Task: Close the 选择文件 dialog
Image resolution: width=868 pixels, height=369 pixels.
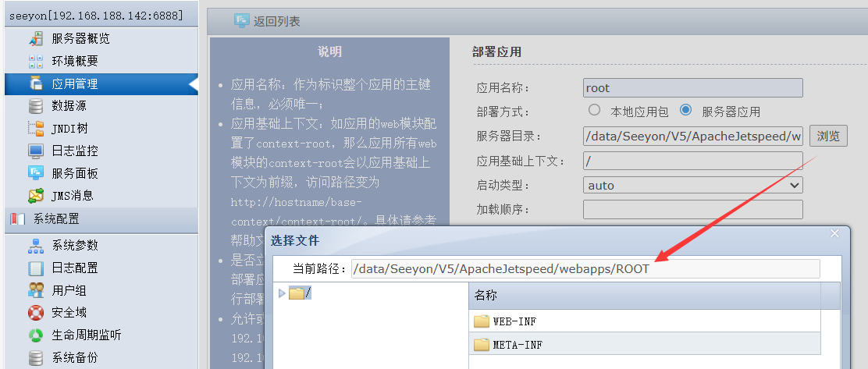Action: pyautogui.click(x=834, y=234)
